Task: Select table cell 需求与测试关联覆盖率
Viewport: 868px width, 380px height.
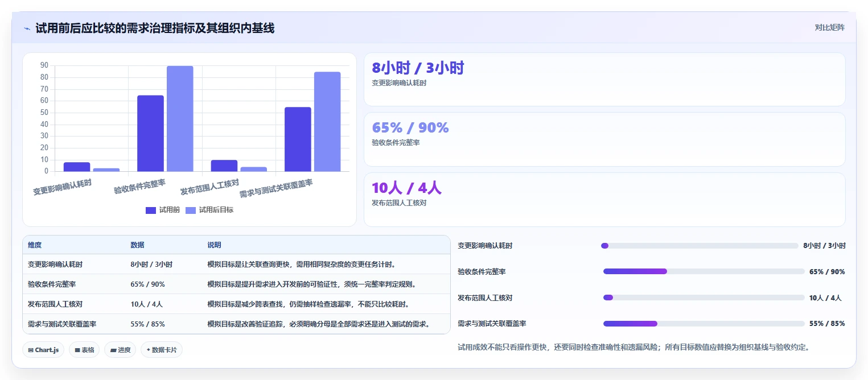Action: (62, 324)
